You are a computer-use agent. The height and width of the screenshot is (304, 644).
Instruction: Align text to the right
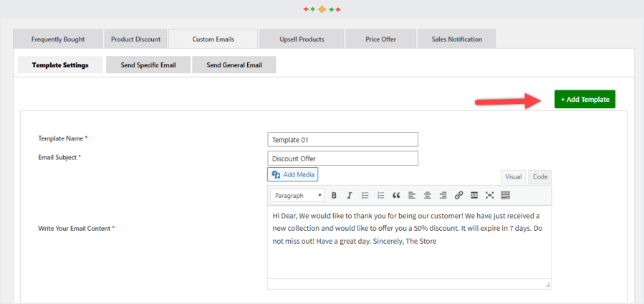443,195
